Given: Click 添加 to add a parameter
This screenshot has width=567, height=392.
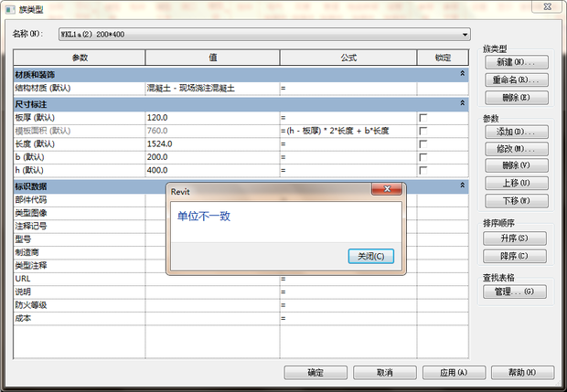Looking at the screenshot, I should click(x=518, y=132).
